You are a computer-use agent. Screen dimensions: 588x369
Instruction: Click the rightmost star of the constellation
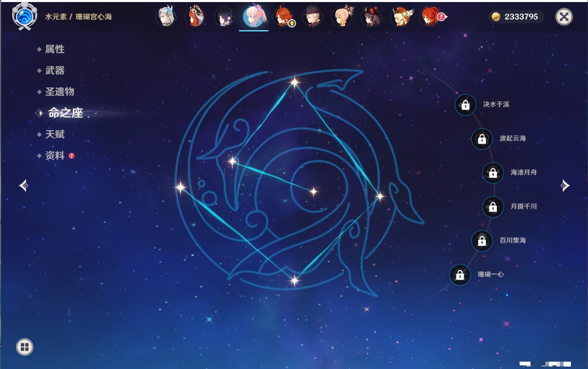click(380, 197)
